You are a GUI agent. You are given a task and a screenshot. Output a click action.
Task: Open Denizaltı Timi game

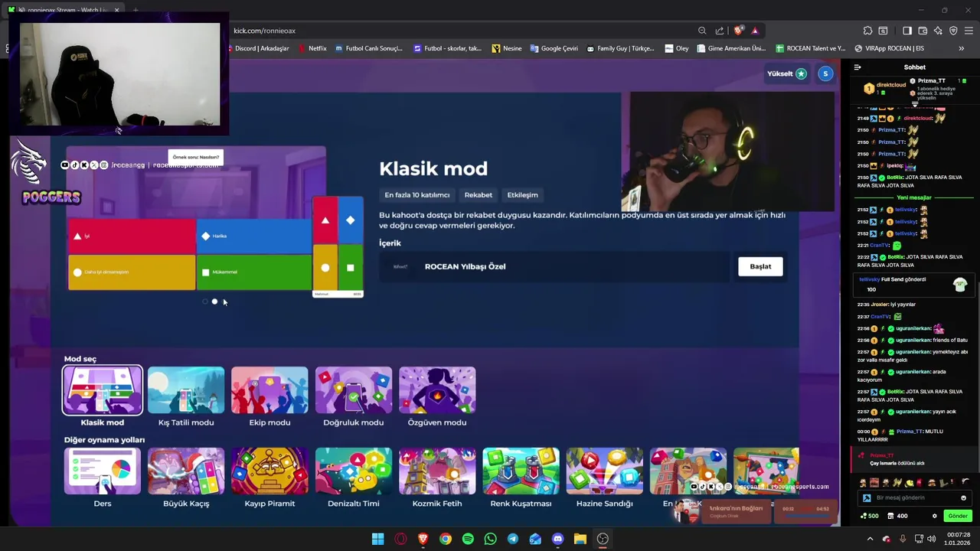click(353, 471)
